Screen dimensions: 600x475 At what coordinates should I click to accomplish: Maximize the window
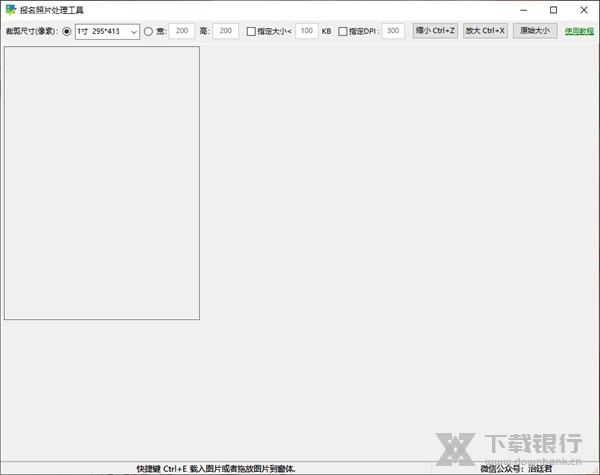(x=553, y=10)
